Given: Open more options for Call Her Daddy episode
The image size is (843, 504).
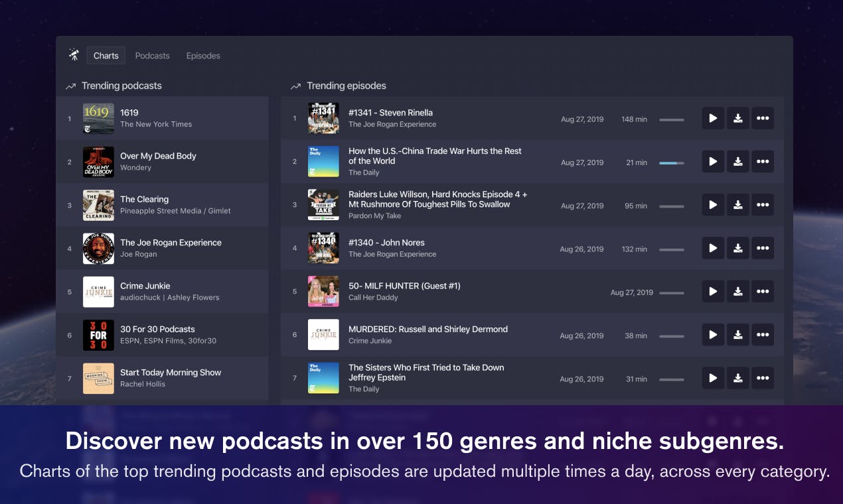Looking at the screenshot, I should [x=763, y=291].
